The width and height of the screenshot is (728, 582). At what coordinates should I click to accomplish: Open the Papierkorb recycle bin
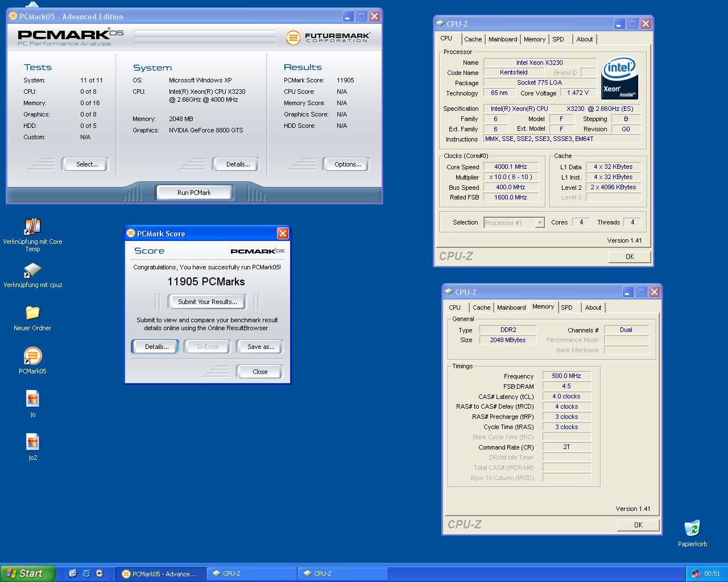point(692,528)
